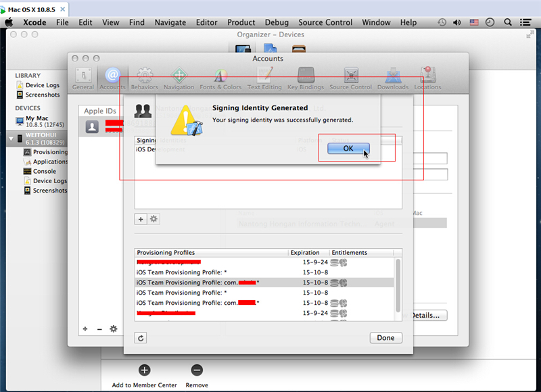Open the input source flag menu
541x392 pixels.
[x=474, y=22]
